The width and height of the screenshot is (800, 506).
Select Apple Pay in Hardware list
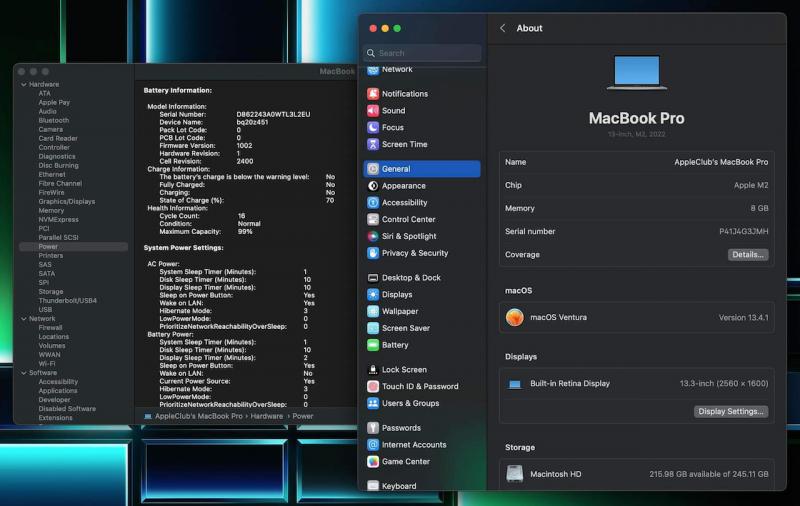[54, 103]
